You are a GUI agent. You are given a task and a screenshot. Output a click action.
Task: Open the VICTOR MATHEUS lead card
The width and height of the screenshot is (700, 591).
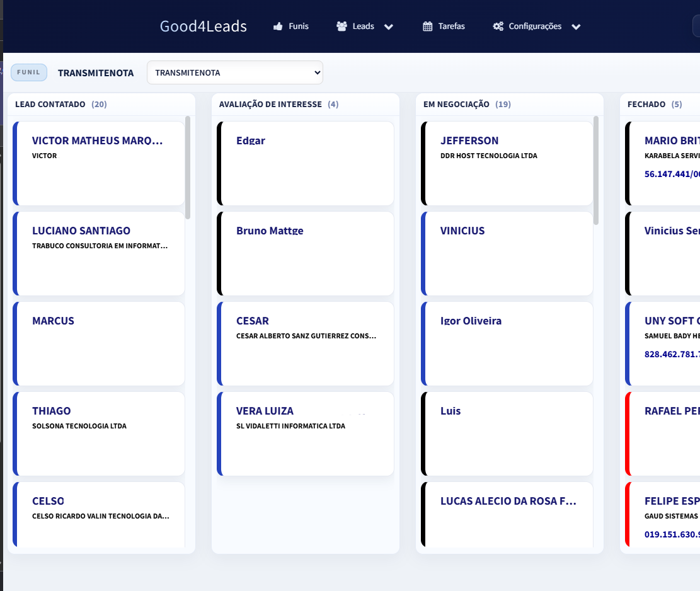pos(99,163)
